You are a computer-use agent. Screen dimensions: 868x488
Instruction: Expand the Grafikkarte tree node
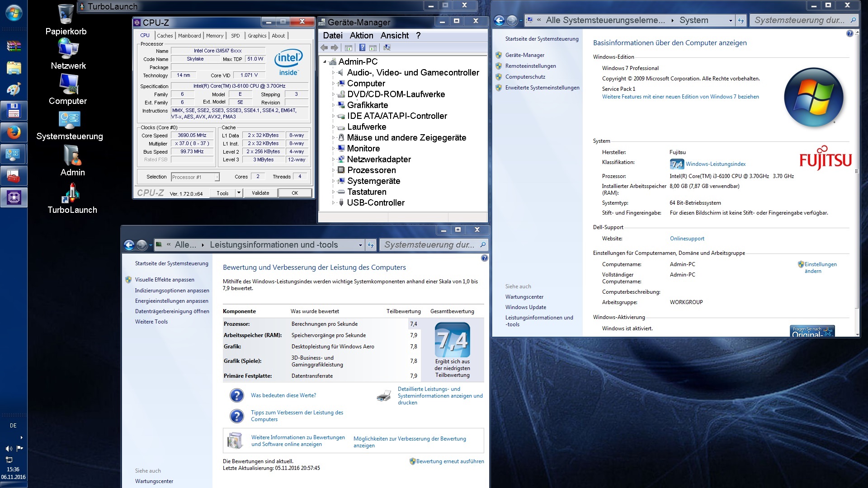[x=334, y=105]
